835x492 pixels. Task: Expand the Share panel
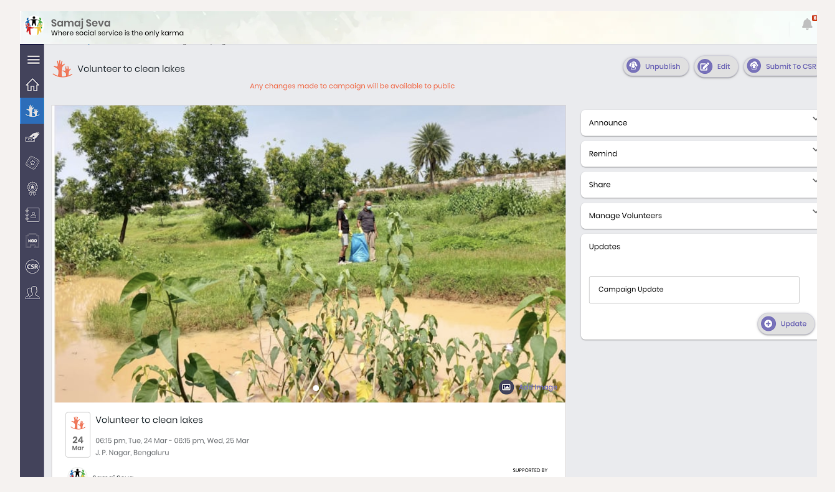pyautogui.click(x=699, y=185)
